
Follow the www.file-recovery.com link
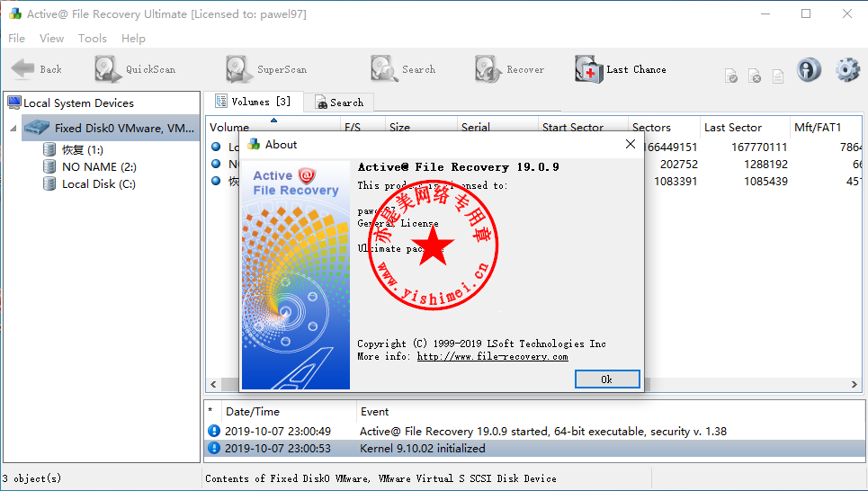point(492,357)
